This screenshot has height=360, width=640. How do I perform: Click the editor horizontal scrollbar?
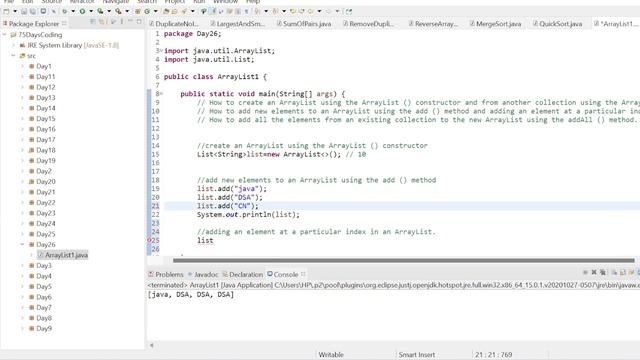[x=404, y=260]
